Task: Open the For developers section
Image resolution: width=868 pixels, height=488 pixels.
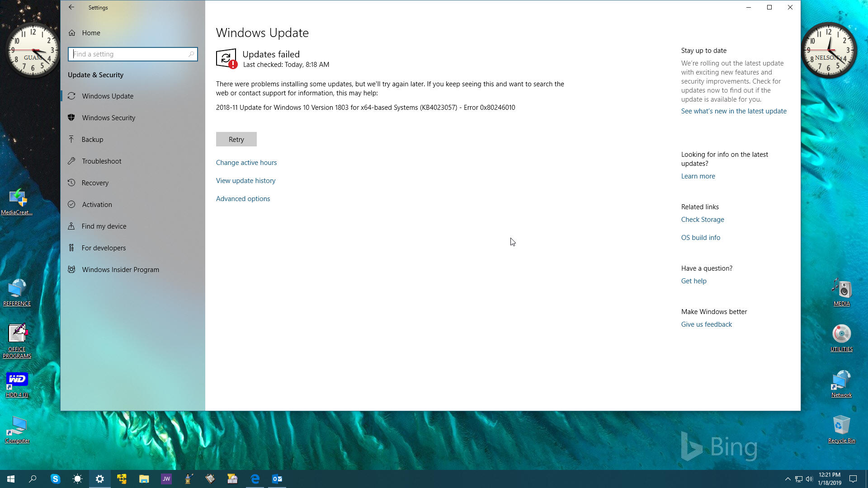Action: tap(132, 248)
